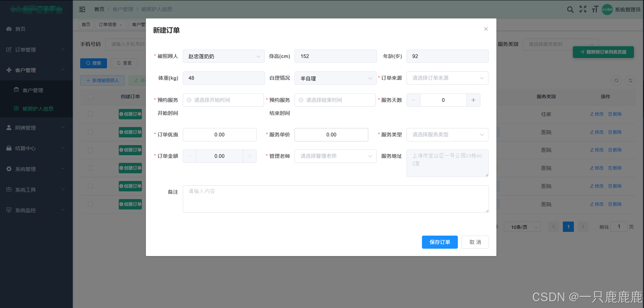Viewport: 644px width, 308px height.
Task: Click 修改 in the 住家 row
Action: click(597, 114)
